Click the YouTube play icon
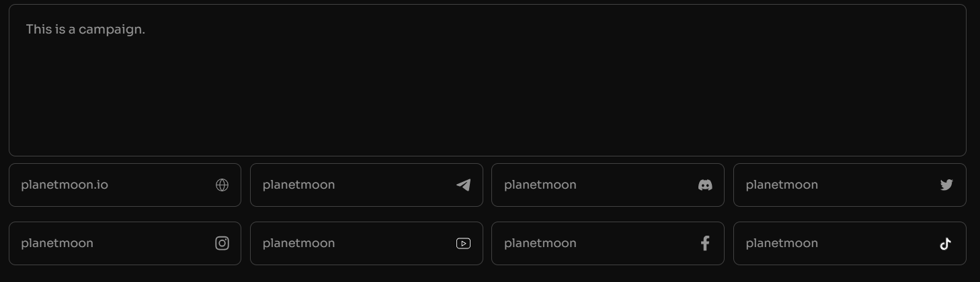The image size is (980, 282). (463, 244)
